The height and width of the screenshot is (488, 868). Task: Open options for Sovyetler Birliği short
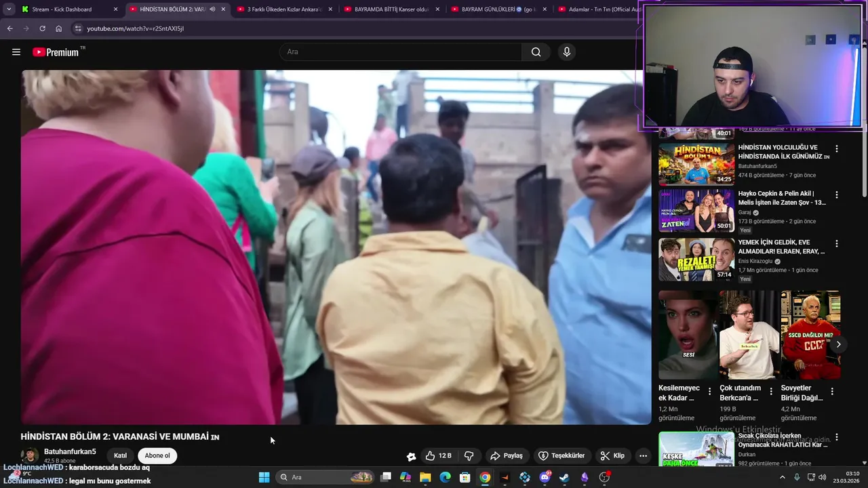click(832, 392)
